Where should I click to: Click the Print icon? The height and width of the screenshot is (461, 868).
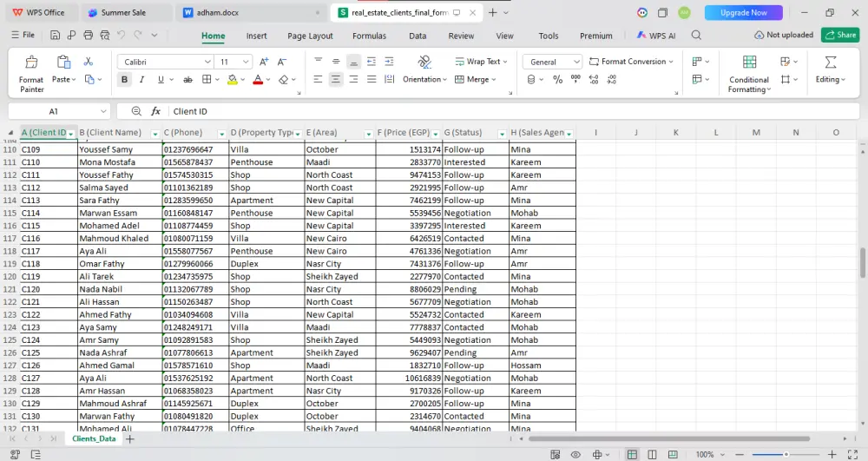pyautogui.click(x=88, y=35)
